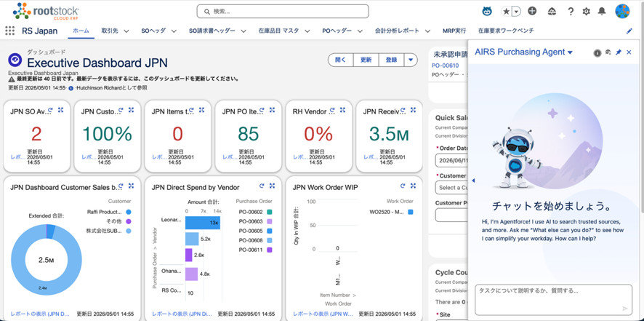Open the AIRS Purchasing Agent selector dropdown
This screenshot has height=321, width=644.
point(570,52)
